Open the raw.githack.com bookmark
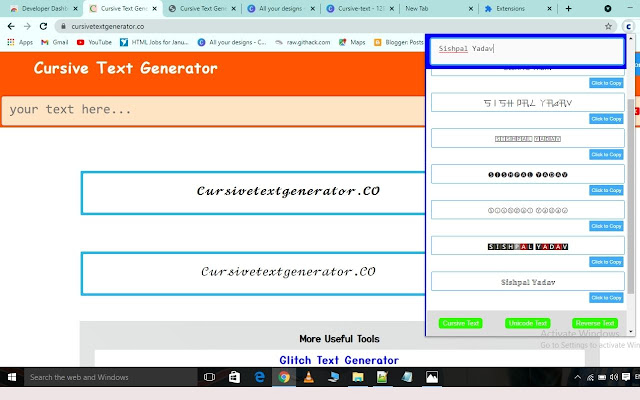The width and height of the screenshot is (640, 400). pos(303,42)
